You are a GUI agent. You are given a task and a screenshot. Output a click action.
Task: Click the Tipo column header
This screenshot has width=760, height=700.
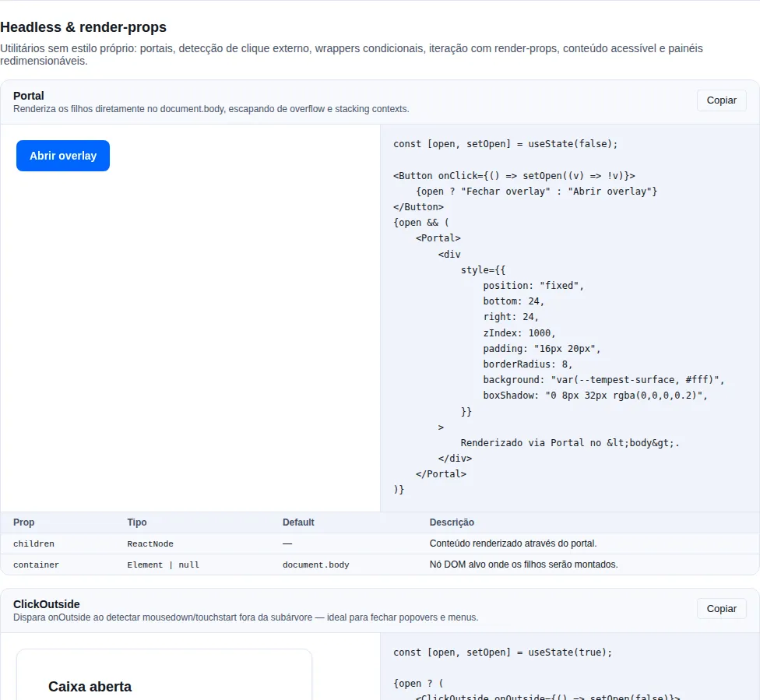(137, 522)
